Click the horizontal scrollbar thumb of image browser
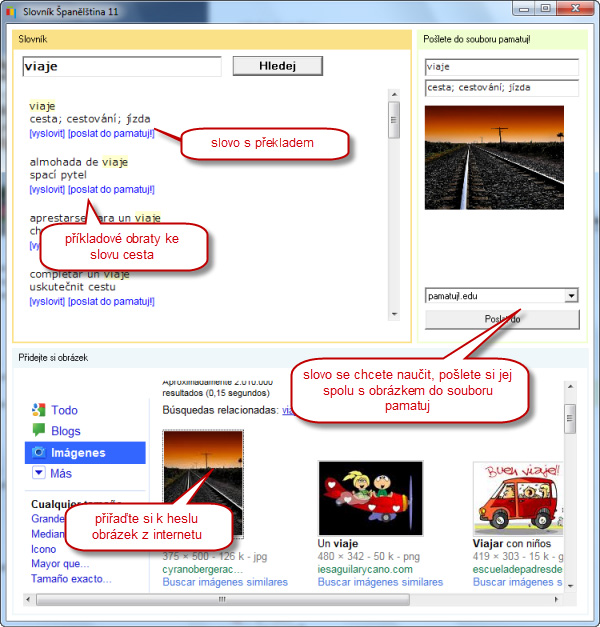Image resolution: width=600 pixels, height=627 pixels. pos(223,599)
